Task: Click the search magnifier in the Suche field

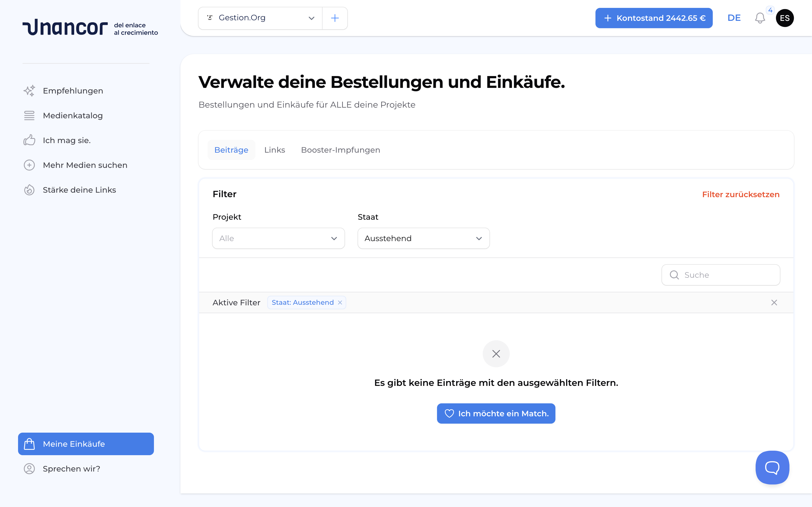Action: click(x=675, y=275)
